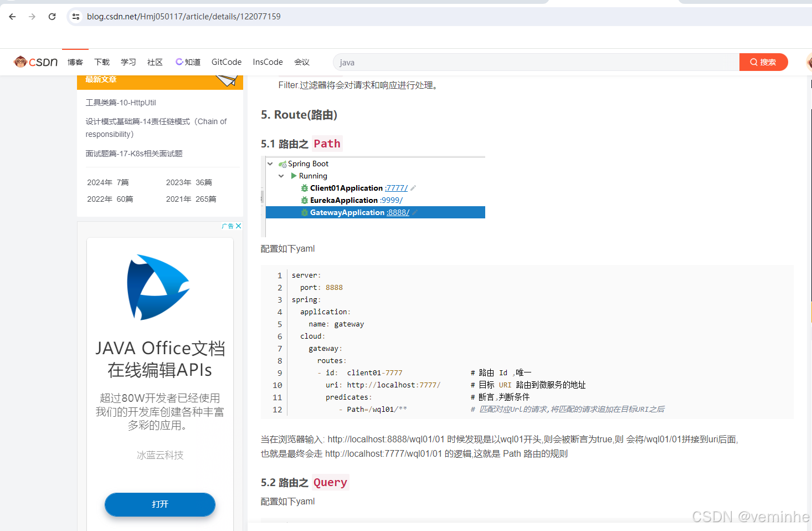
Task: Click the code line 'routes:'
Action: tap(332, 361)
